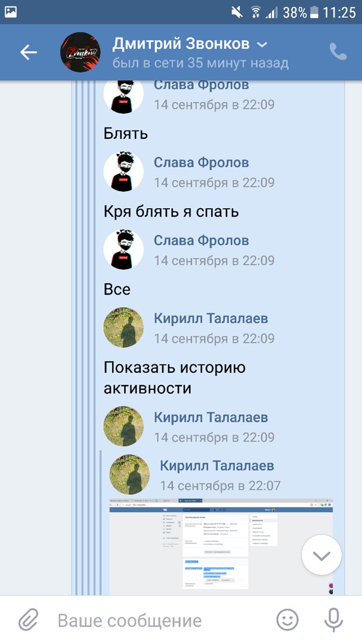Tap the "Показать историю активности" message
The height and width of the screenshot is (644, 362).
click(x=175, y=378)
